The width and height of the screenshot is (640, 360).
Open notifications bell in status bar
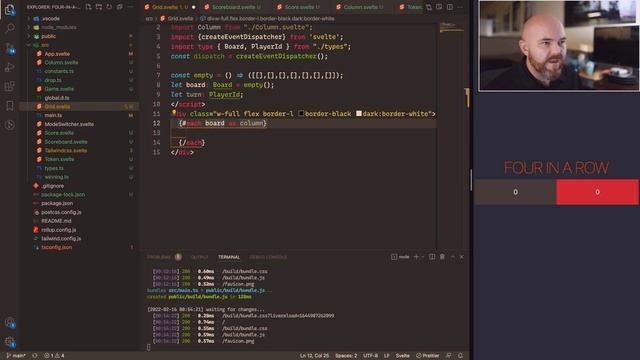[460, 356]
